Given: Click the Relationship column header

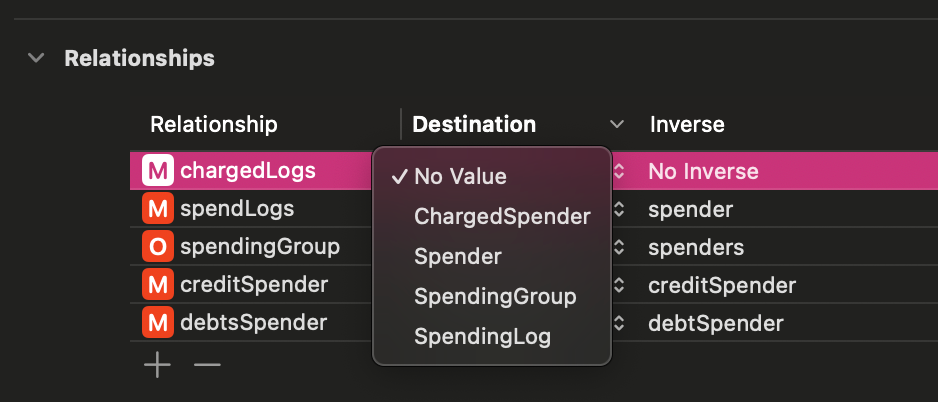Looking at the screenshot, I should (214, 125).
